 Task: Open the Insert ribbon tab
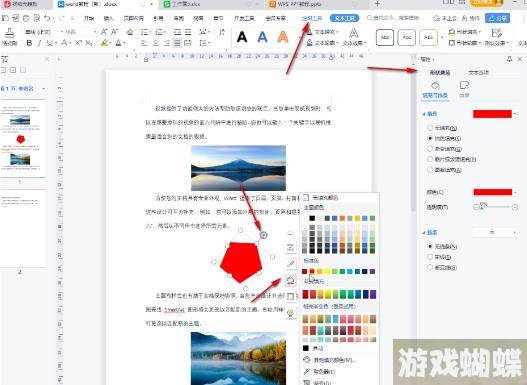click(x=108, y=18)
